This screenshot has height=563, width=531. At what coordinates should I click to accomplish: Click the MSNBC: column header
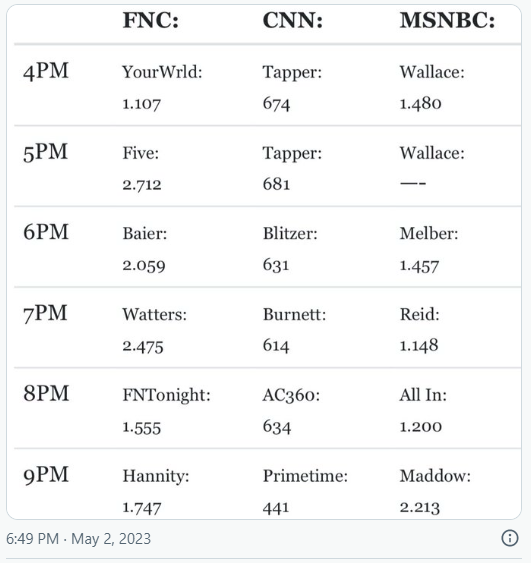(x=447, y=20)
